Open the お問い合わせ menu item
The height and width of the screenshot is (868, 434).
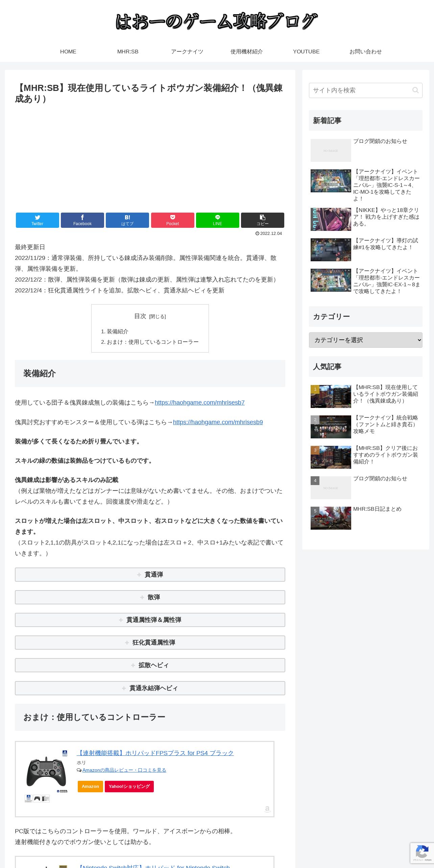[366, 52]
